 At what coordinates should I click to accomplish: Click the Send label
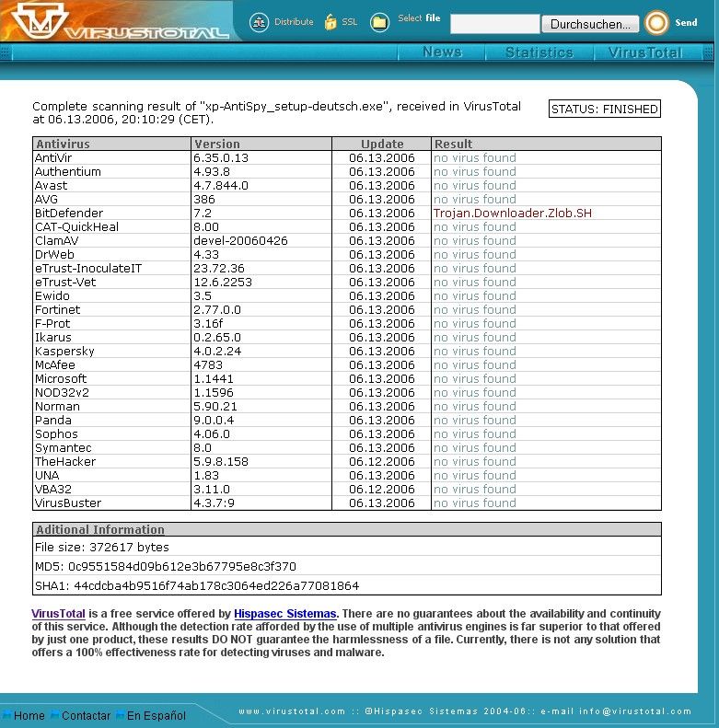pos(686,22)
